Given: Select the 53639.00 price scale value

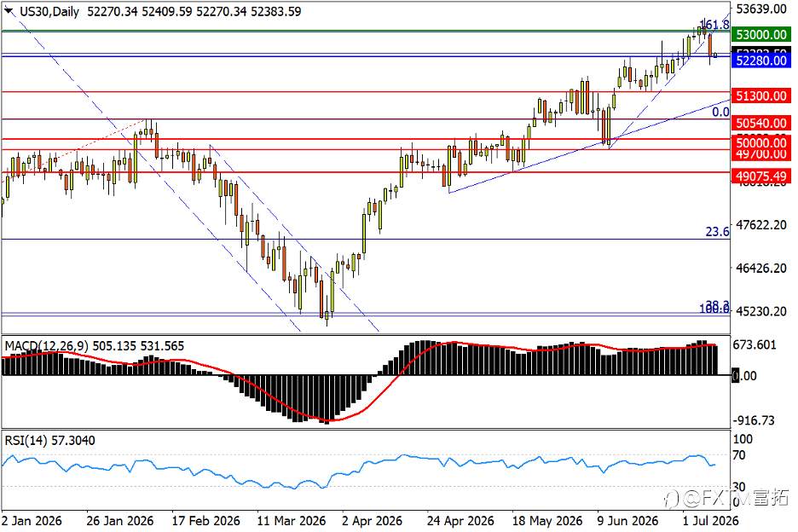Looking at the screenshot, I should (x=761, y=9).
